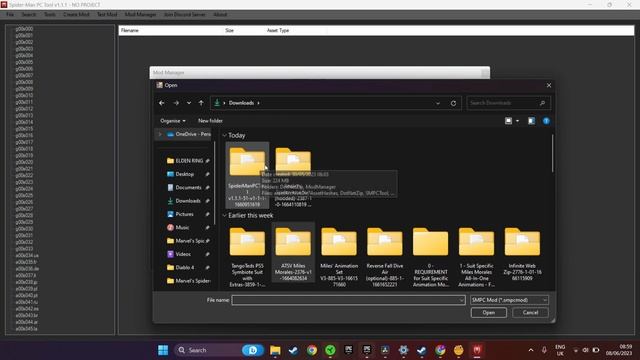Click the Cancel button

(x=530, y=313)
